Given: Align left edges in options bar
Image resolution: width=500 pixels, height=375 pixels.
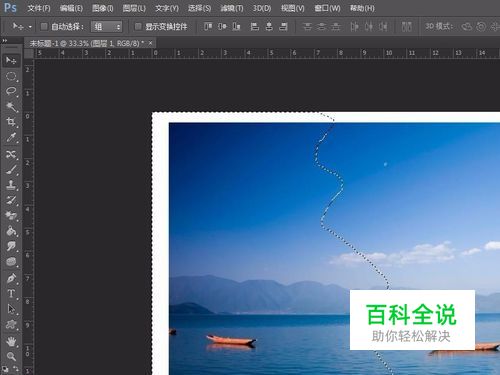Looking at the screenshot, I should pyautogui.click(x=255, y=26).
